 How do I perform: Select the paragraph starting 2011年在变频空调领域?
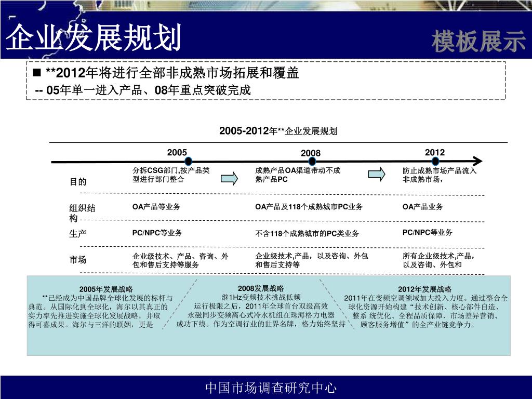[x=426, y=311]
